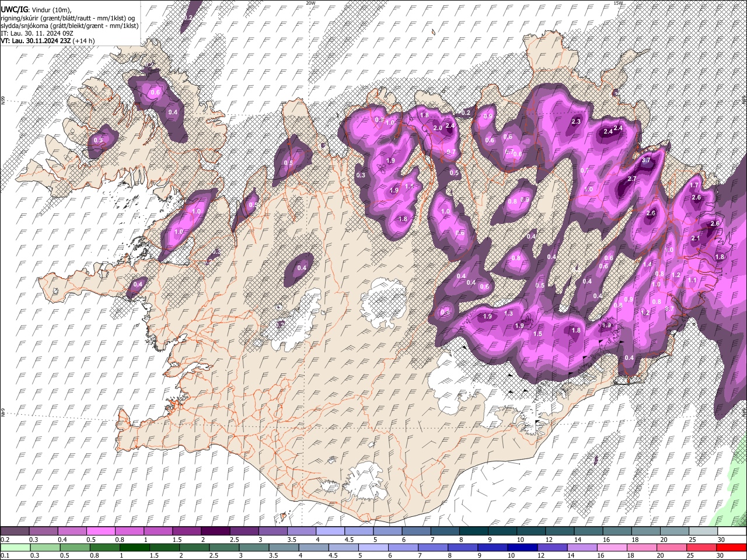Click the 1.3 snowfall value on map
This screenshot has width=747, height=560.
[x=509, y=313]
